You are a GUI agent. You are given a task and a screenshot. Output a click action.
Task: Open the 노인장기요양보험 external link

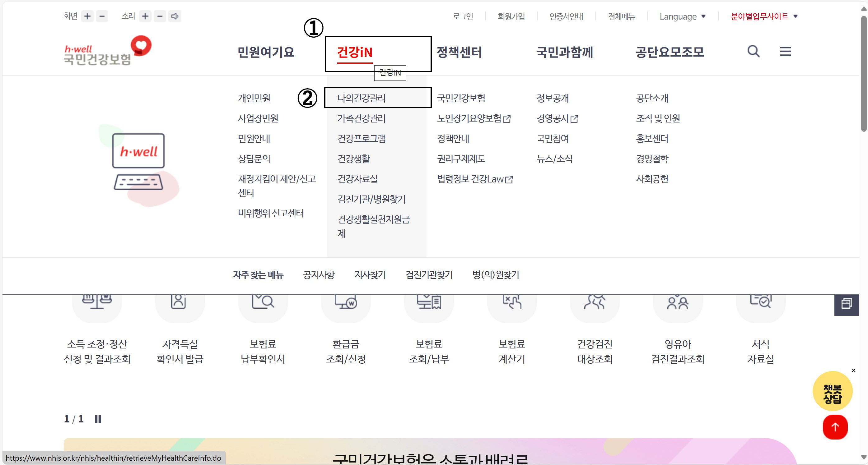click(474, 118)
